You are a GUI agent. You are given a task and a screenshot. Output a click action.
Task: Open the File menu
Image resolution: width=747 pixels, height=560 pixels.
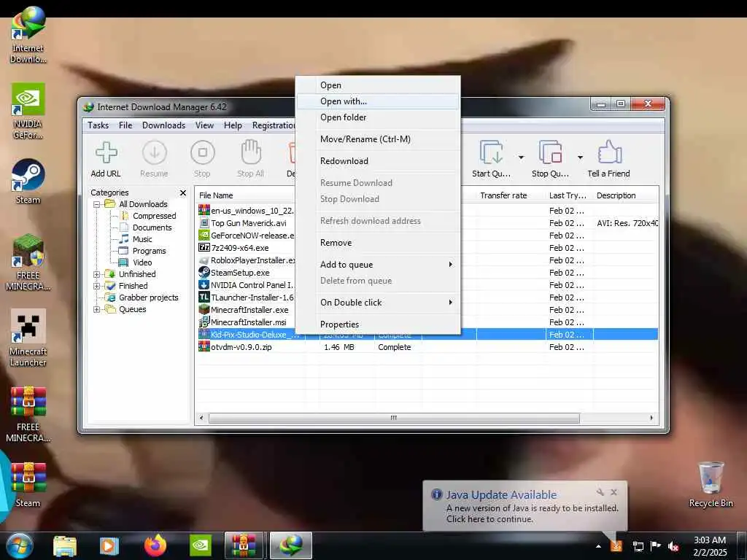(x=125, y=125)
